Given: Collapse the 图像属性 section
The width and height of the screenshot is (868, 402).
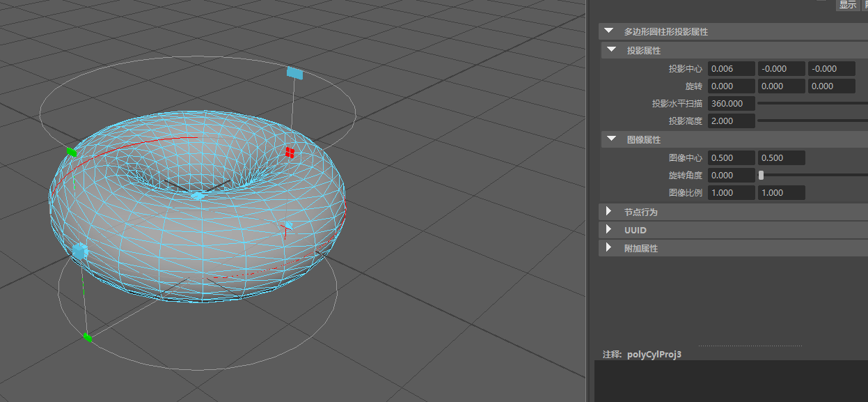Looking at the screenshot, I should (x=612, y=139).
